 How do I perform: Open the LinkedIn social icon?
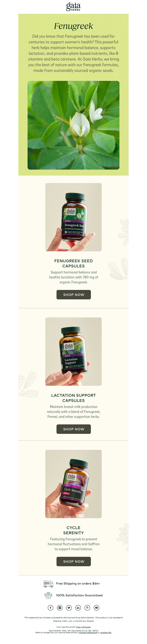click(x=78, y=607)
